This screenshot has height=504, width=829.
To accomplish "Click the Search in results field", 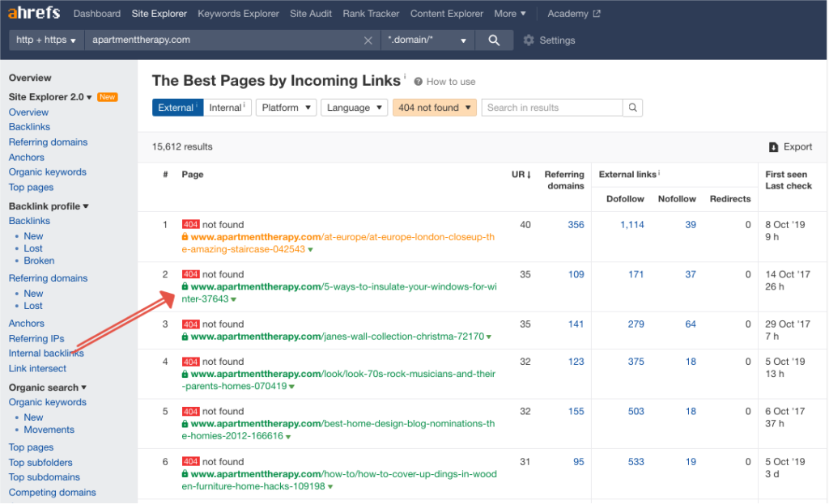I will (x=552, y=108).
